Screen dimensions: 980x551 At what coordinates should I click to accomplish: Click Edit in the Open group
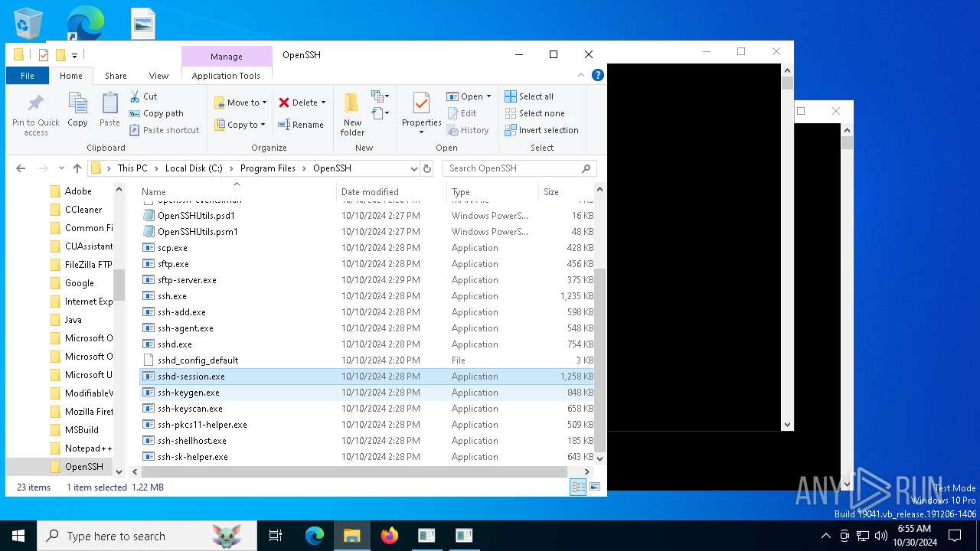point(462,113)
